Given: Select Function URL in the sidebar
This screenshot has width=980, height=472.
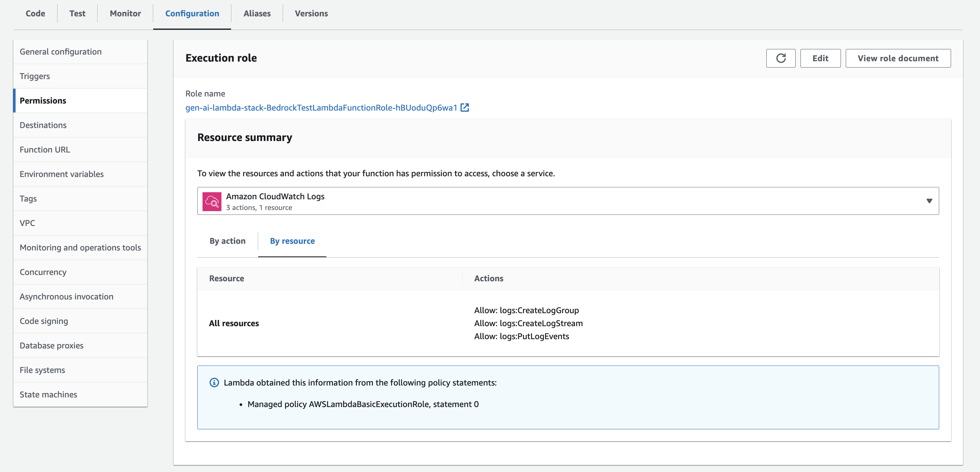Looking at the screenshot, I should (45, 150).
